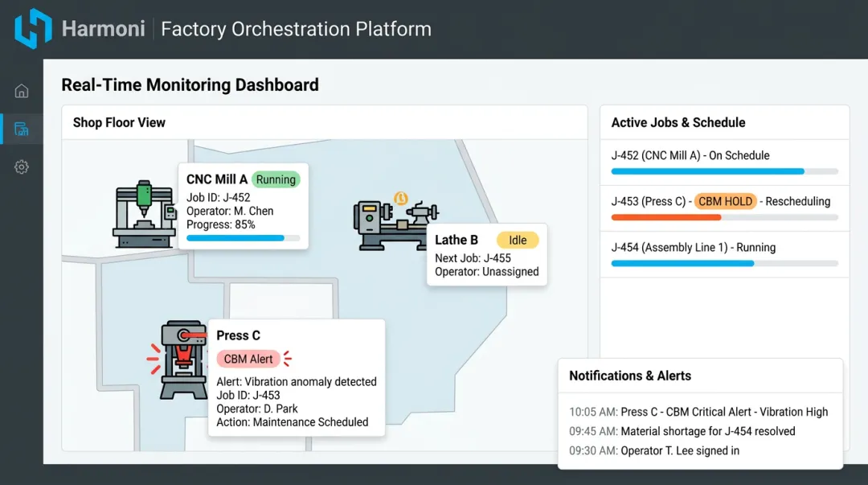Click the Running status badge
Image resolution: width=868 pixels, height=485 pixels.
[x=276, y=179]
